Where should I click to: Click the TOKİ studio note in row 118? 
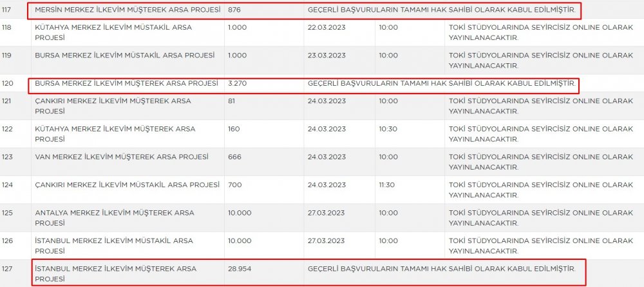[541, 32]
